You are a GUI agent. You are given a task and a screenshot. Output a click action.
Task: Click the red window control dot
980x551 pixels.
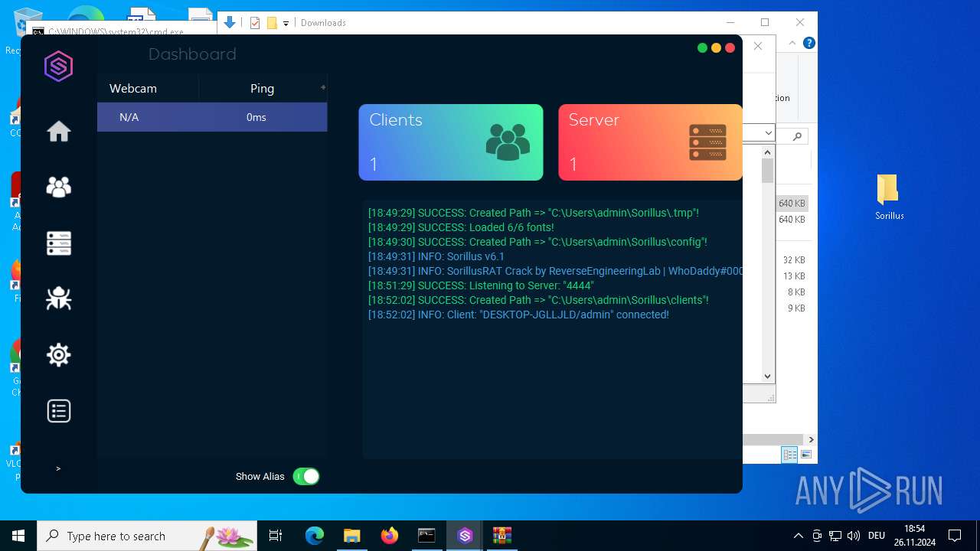click(x=730, y=47)
